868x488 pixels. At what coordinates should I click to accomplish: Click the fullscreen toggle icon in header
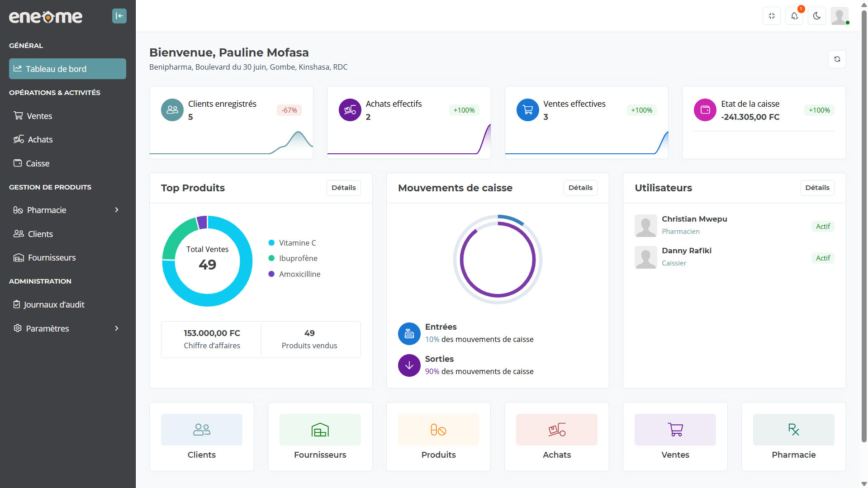point(772,16)
